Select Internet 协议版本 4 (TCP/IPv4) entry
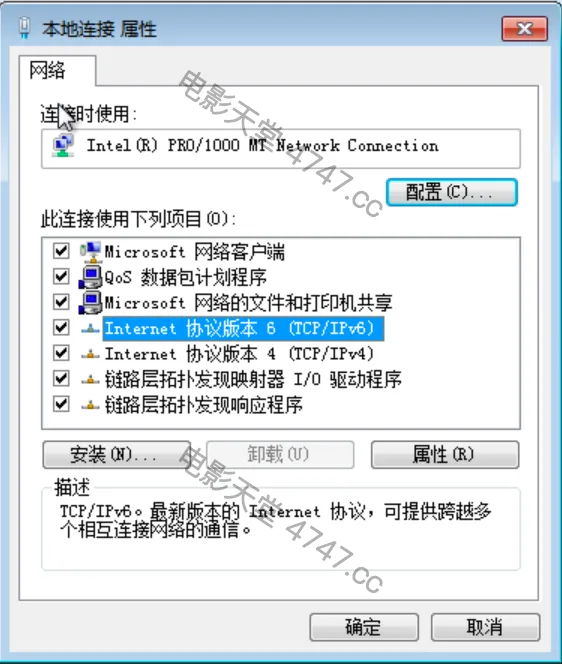The height and width of the screenshot is (664, 562). (x=239, y=354)
